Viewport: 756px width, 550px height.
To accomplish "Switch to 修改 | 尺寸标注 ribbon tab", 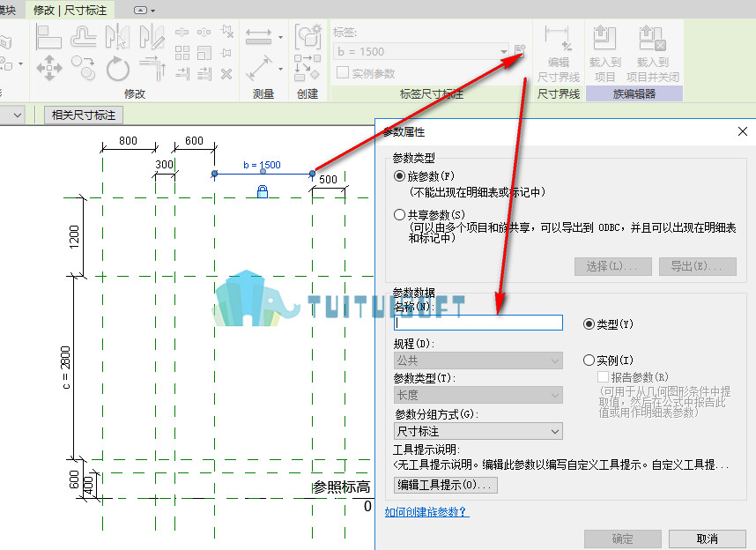I will [70, 10].
